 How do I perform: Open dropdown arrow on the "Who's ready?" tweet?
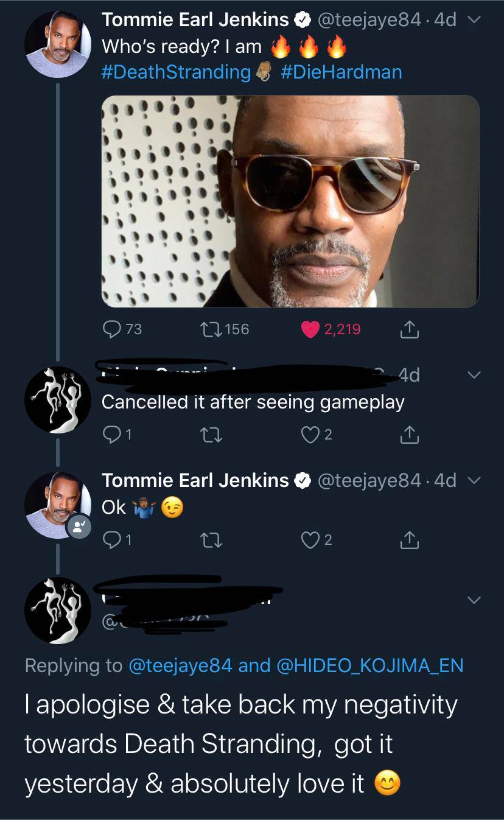point(474,21)
